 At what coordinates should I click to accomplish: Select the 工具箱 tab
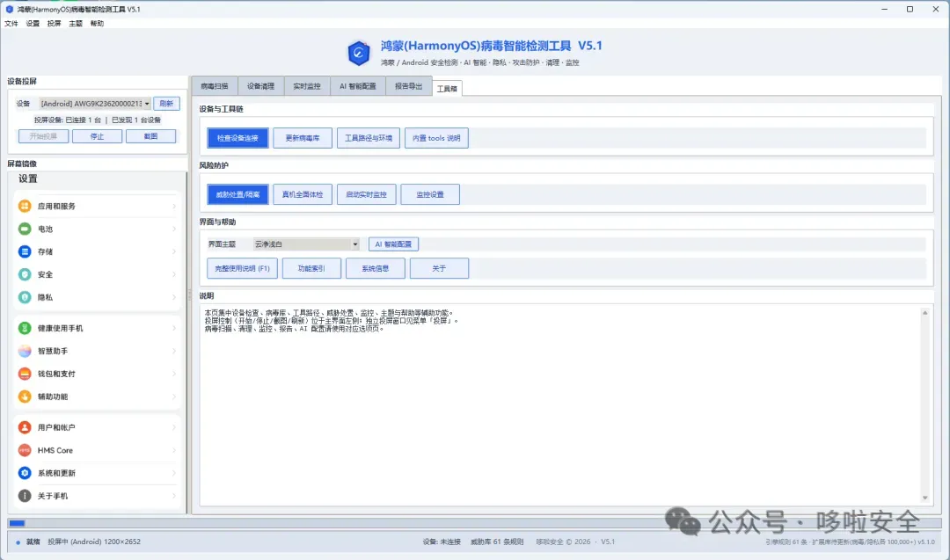click(x=447, y=89)
